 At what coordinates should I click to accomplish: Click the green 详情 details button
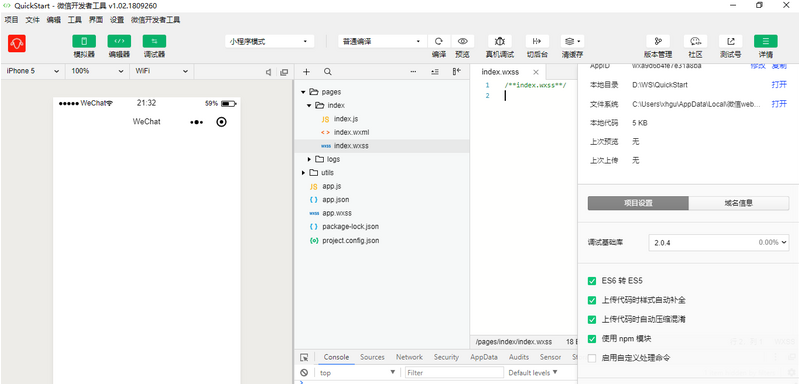pos(766,41)
